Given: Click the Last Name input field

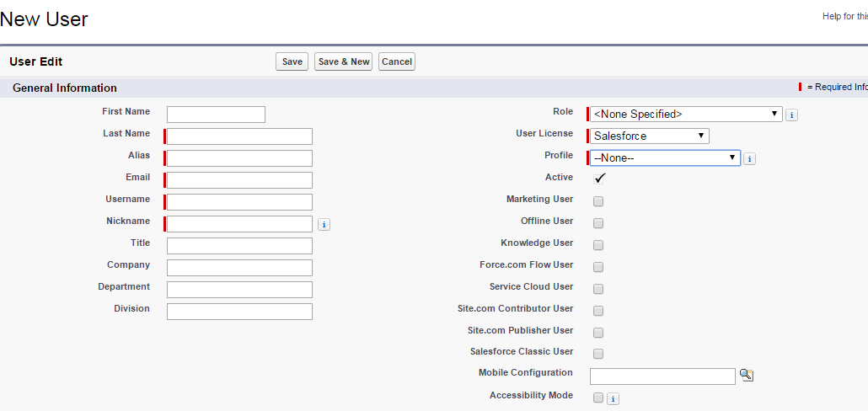Looking at the screenshot, I should tap(239, 136).
